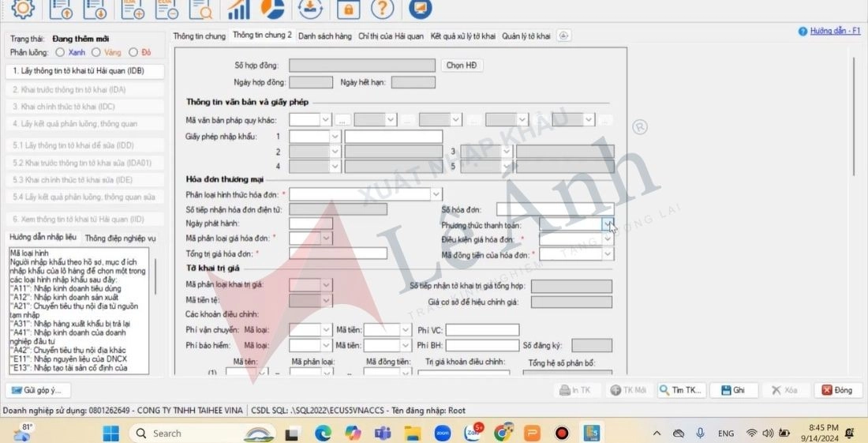Open the remote support monitor icon
Screen dimensions: 868x443
pyautogui.click(x=421, y=8)
